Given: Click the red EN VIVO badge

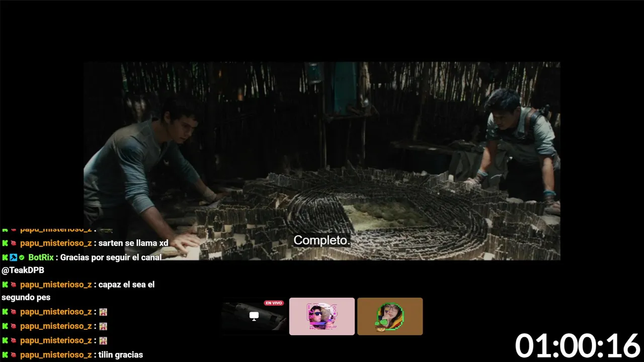Looking at the screenshot, I should (x=274, y=303).
